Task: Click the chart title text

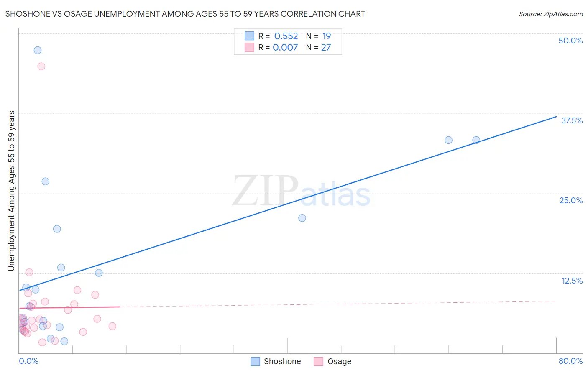Action: tap(185, 14)
